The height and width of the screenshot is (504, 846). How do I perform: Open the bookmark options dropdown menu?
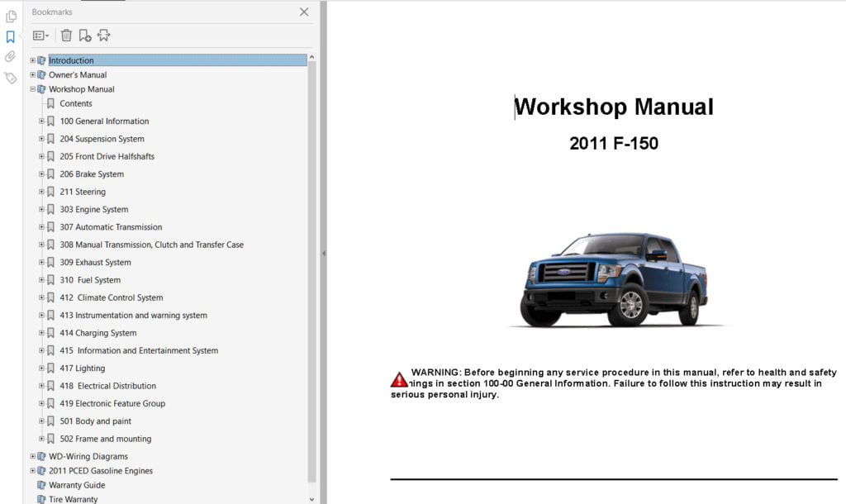click(x=40, y=36)
